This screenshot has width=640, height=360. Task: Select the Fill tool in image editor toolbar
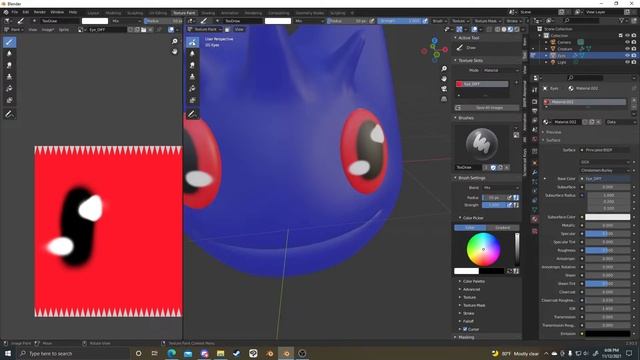pos(9,89)
